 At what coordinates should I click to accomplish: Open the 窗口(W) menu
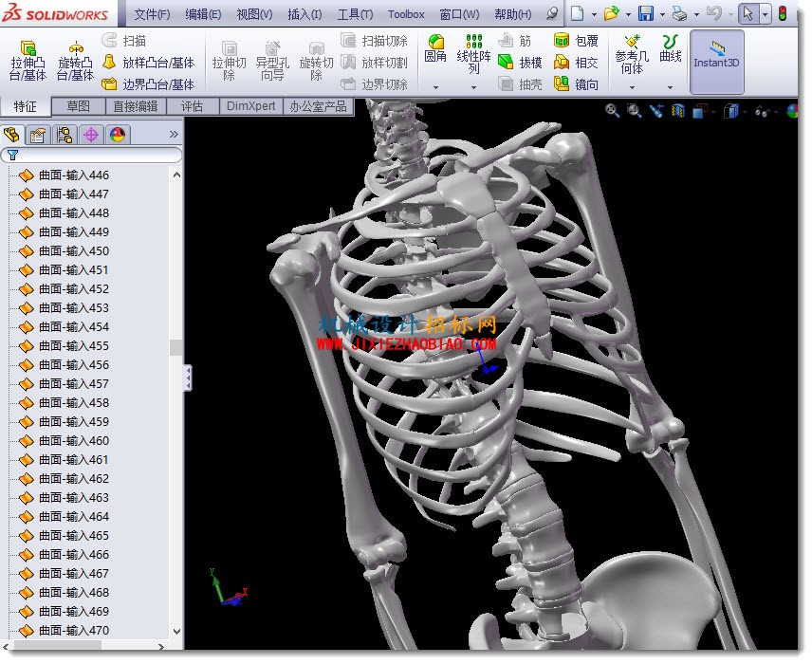point(459,14)
